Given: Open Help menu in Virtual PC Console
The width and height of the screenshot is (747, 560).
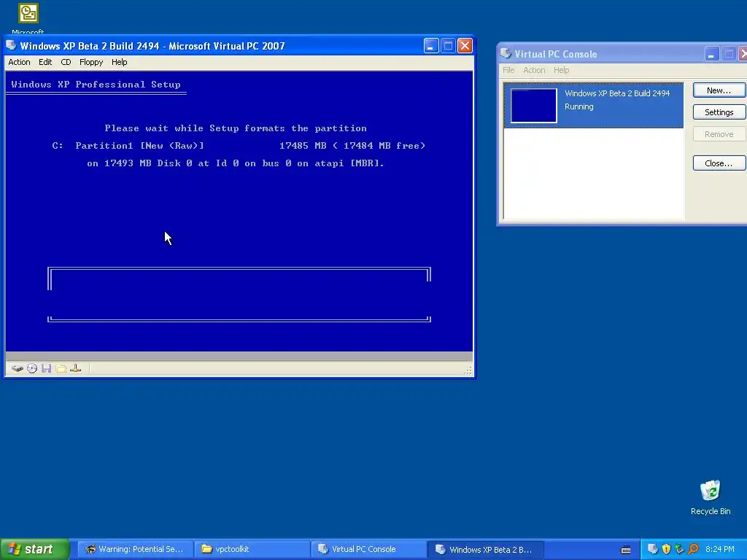Looking at the screenshot, I should 561,70.
